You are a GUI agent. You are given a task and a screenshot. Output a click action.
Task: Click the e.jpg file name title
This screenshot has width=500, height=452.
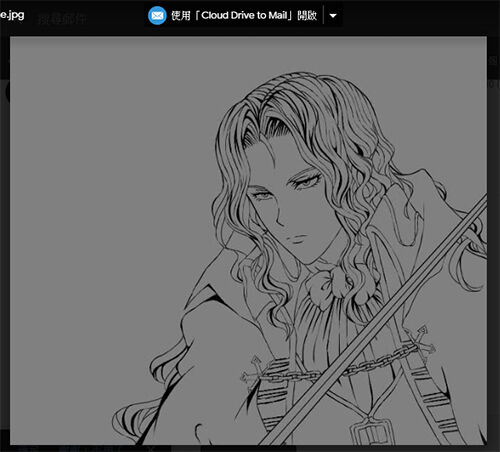pyautogui.click(x=12, y=15)
